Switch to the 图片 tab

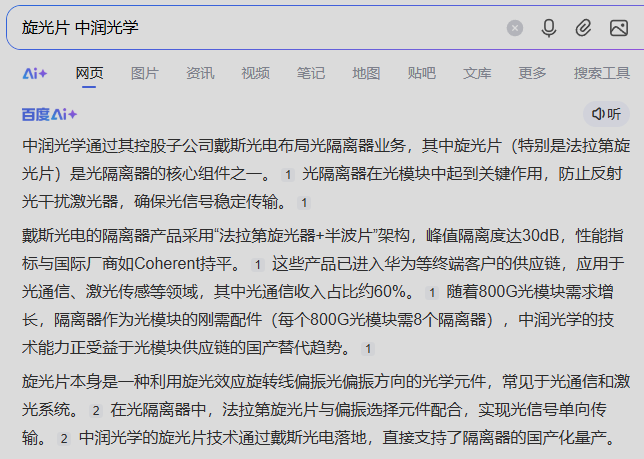pyautogui.click(x=145, y=73)
